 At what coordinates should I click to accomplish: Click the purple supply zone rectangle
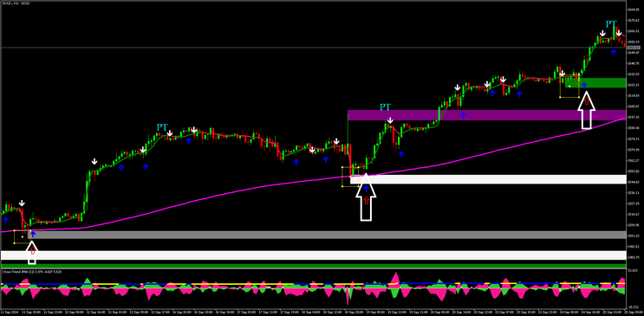(487, 115)
